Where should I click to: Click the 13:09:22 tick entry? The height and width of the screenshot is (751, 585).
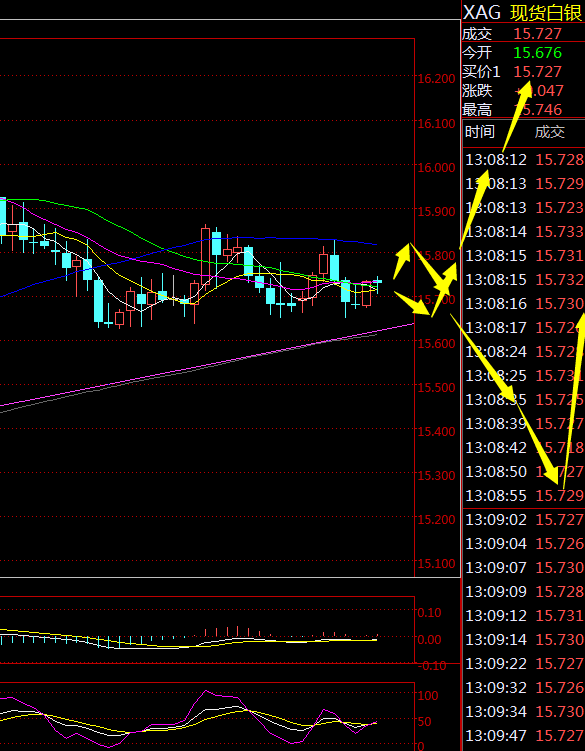(x=524, y=664)
